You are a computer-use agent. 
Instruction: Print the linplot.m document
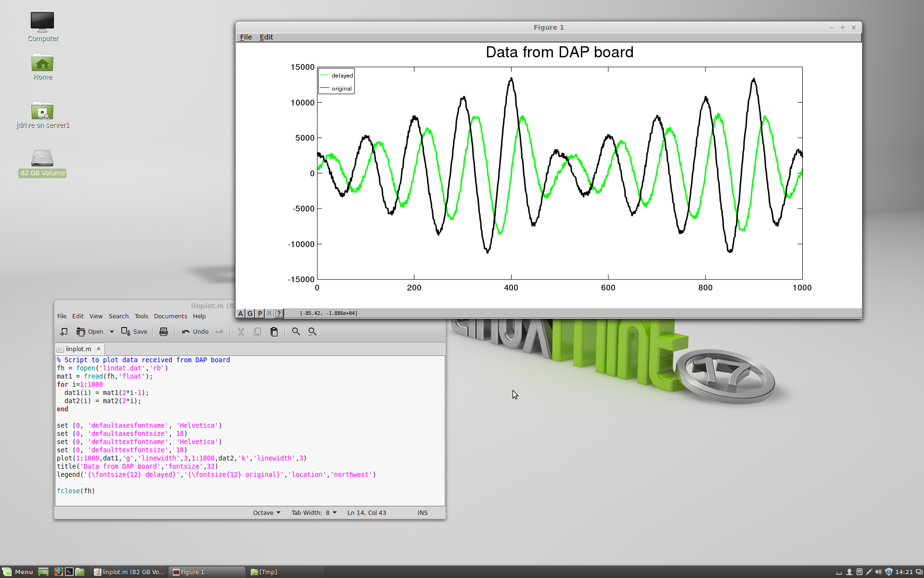[x=164, y=331]
